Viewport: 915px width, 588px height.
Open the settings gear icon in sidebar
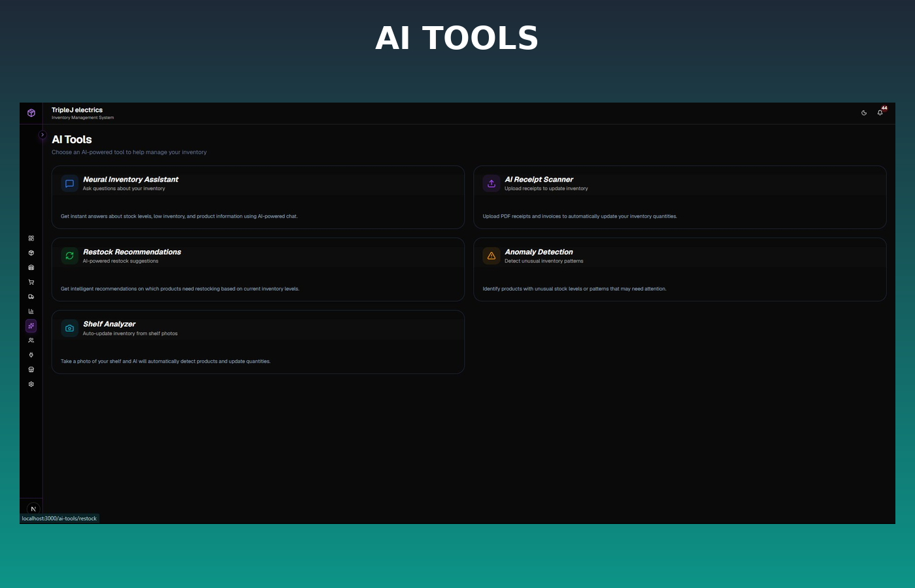[x=31, y=384]
